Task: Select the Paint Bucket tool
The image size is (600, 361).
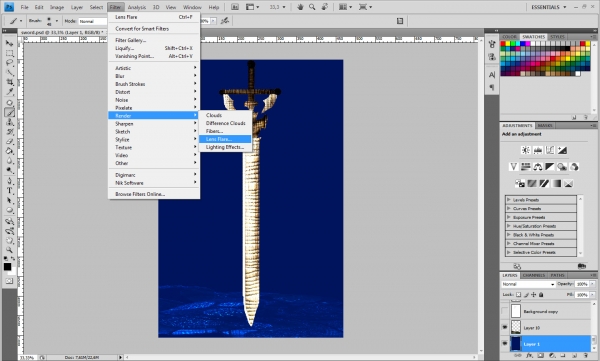Action: (10, 151)
